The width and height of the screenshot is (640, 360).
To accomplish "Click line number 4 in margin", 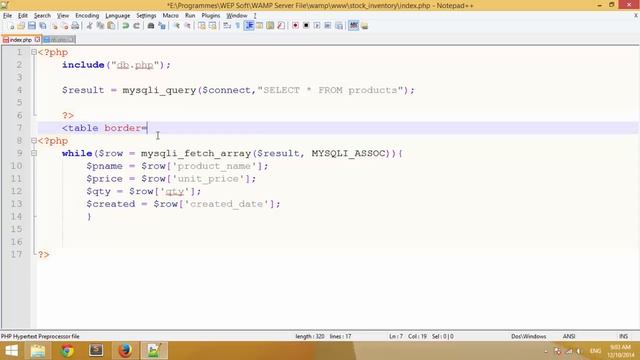I will coord(19,90).
